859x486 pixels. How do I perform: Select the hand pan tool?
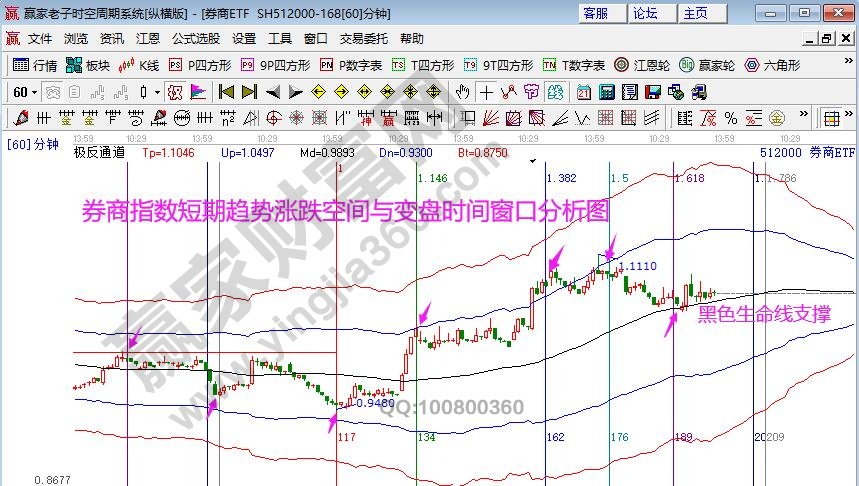tap(462, 92)
